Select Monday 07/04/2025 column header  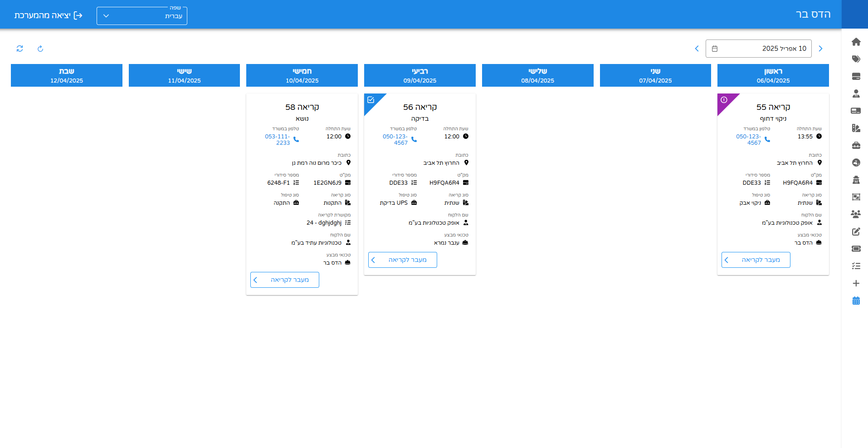pyautogui.click(x=655, y=75)
